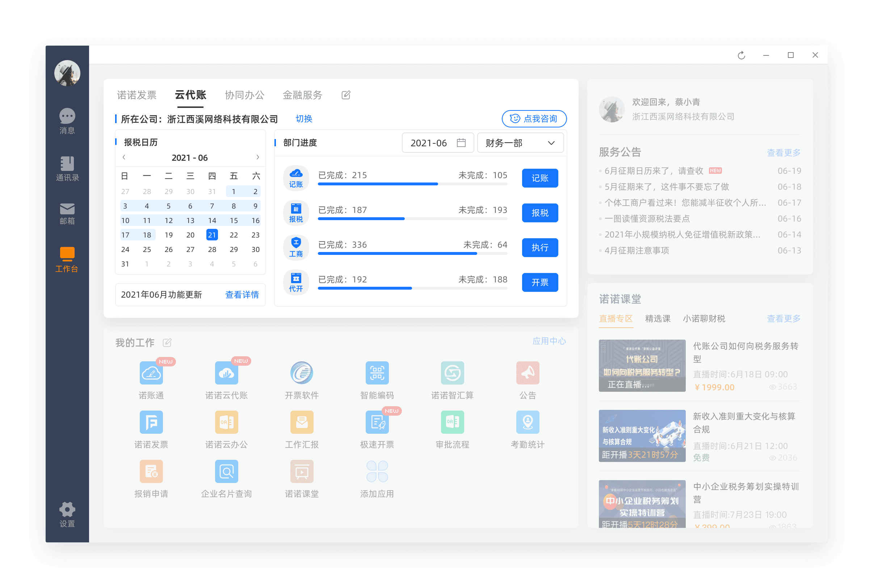Launch the 诺账通 app icon
Screen dimensions: 882x588
pyautogui.click(x=151, y=373)
